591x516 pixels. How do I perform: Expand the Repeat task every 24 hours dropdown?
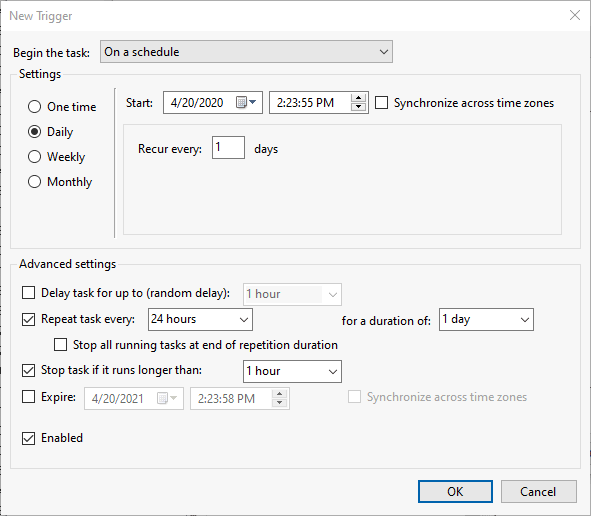click(200, 319)
